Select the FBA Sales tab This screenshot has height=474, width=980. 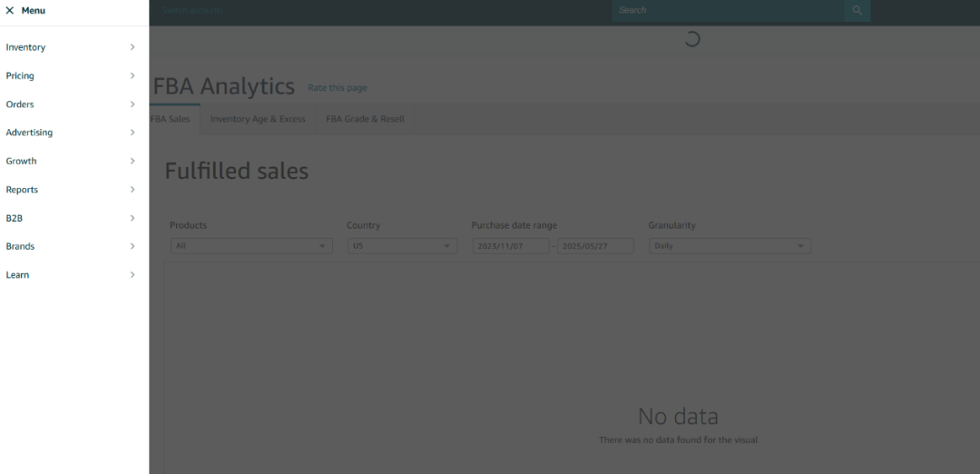pyautogui.click(x=171, y=119)
